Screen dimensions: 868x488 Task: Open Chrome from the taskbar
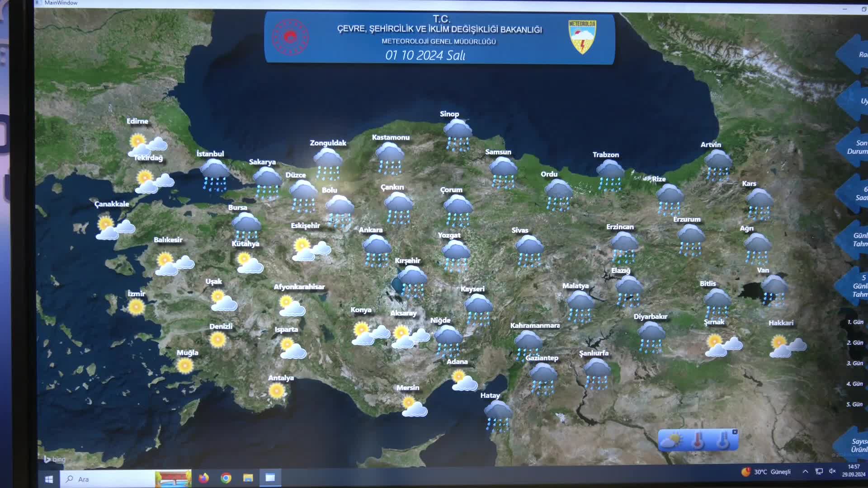point(226,478)
